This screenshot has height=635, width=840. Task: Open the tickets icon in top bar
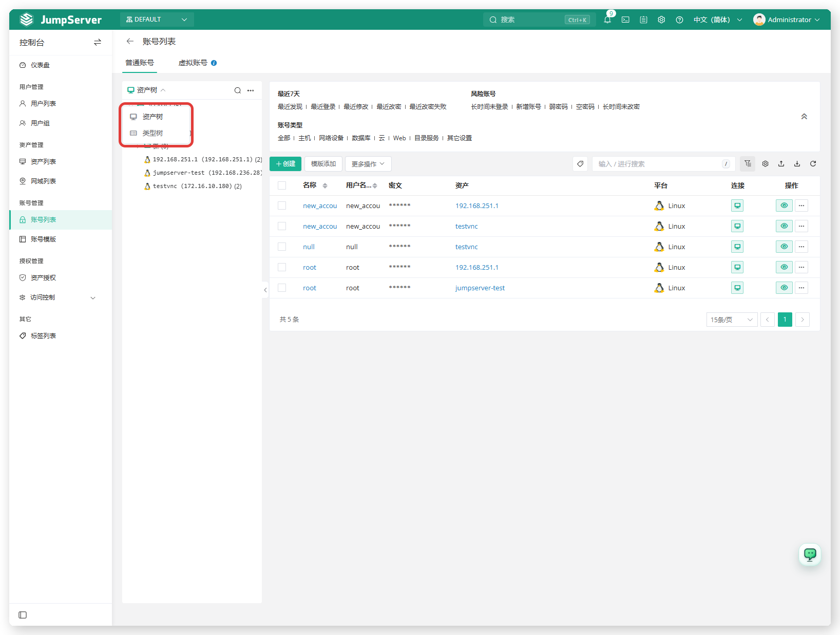[x=643, y=20]
